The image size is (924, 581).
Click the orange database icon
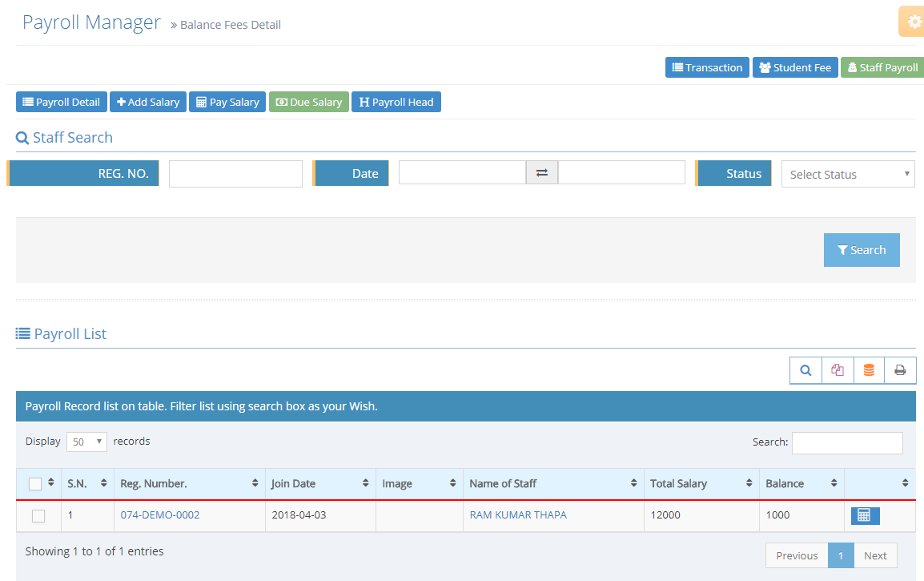(869, 370)
